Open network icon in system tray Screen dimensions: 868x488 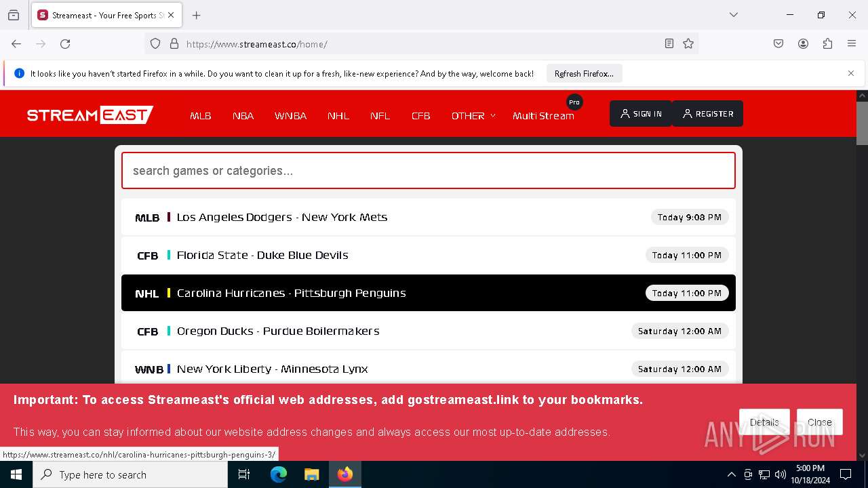[764, 474]
